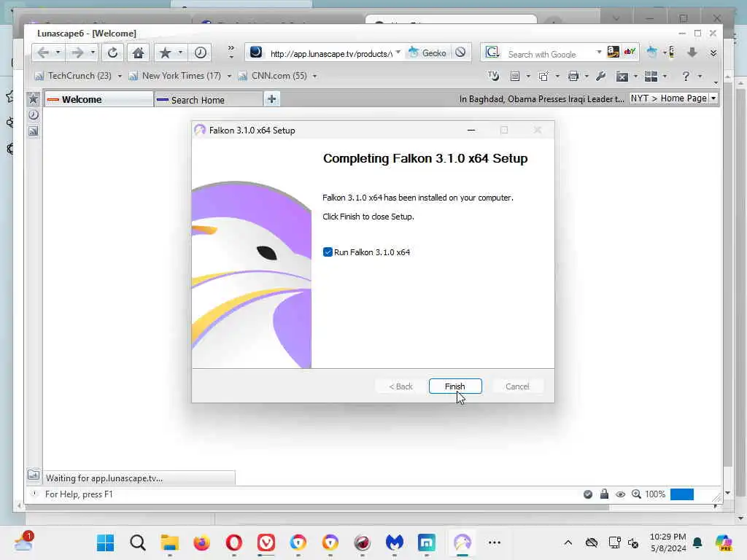Screen dimensions: 747x560
Task: Click the news ticker headline about Baghdad
Action: tap(542, 99)
